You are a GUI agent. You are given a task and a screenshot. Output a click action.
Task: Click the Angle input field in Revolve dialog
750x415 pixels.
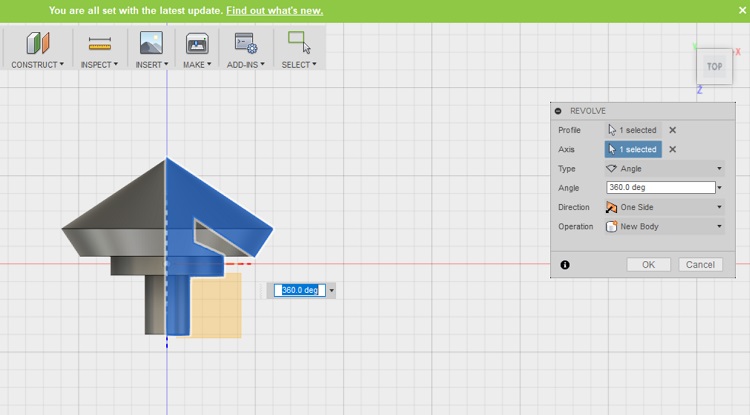point(661,187)
